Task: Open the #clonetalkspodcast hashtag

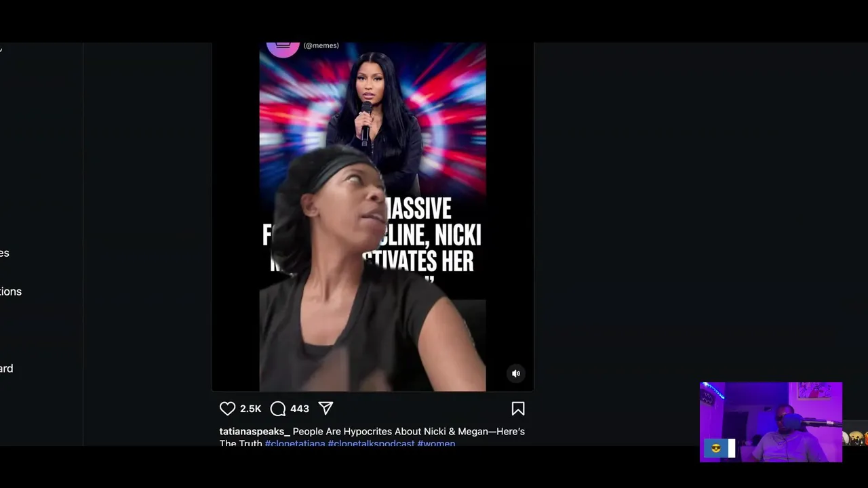Action: click(371, 444)
